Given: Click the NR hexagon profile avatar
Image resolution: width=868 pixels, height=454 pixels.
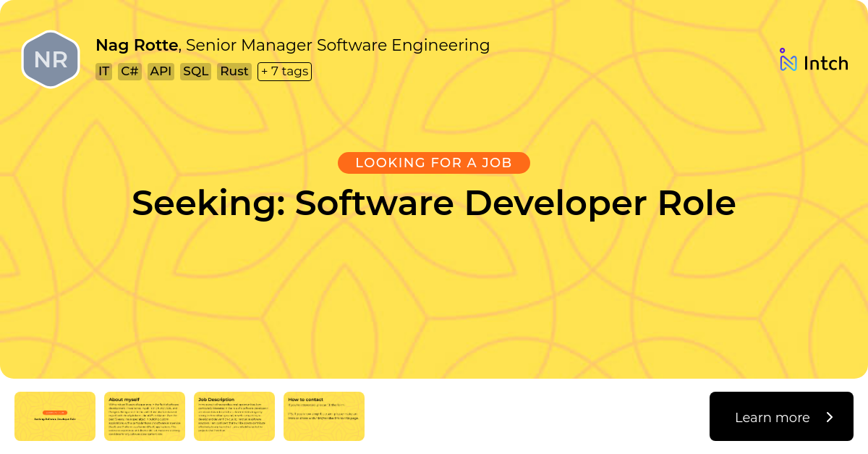Looking at the screenshot, I should tap(51, 59).
